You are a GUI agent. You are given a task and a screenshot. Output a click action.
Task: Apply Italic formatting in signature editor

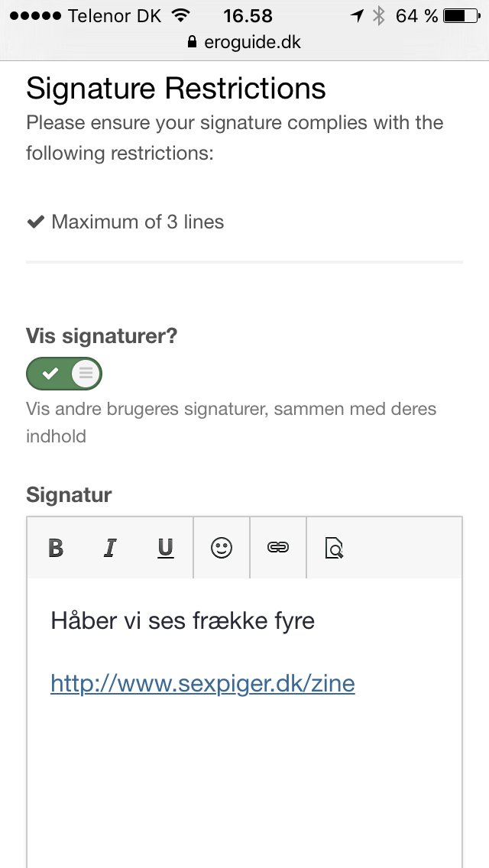[110, 548]
